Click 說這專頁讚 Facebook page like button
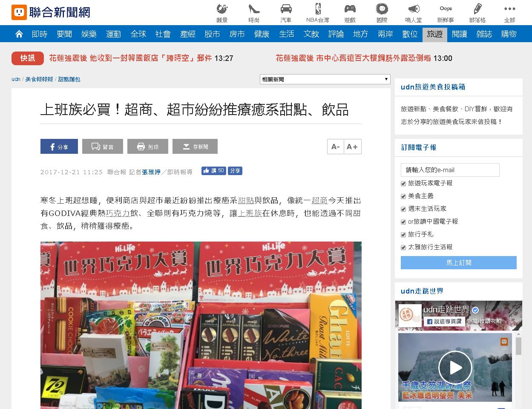This screenshot has width=532, height=409. point(444,321)
